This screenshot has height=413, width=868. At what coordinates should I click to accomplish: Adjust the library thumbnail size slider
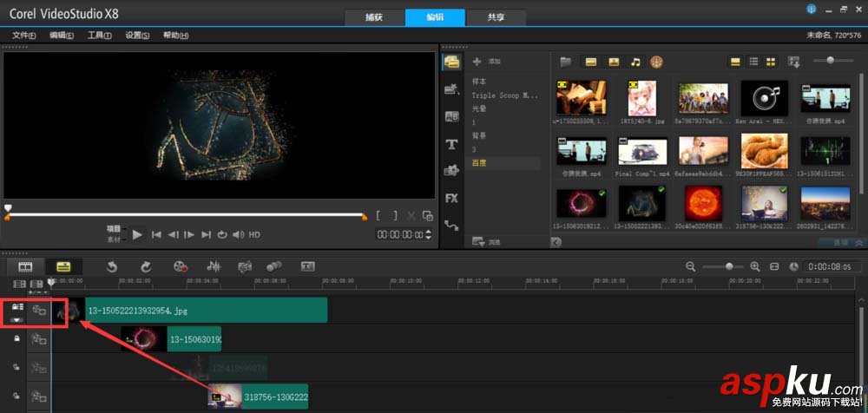(833, 61)
